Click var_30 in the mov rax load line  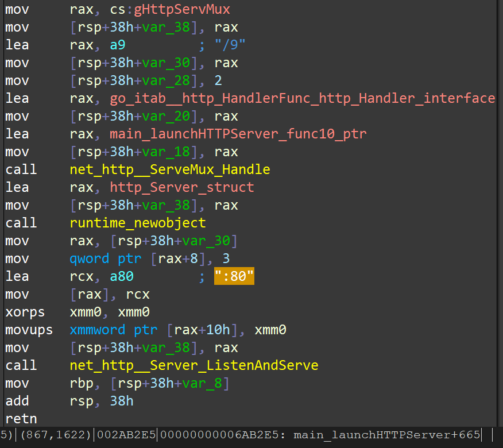pyautogui.click(x=206, y=241)
